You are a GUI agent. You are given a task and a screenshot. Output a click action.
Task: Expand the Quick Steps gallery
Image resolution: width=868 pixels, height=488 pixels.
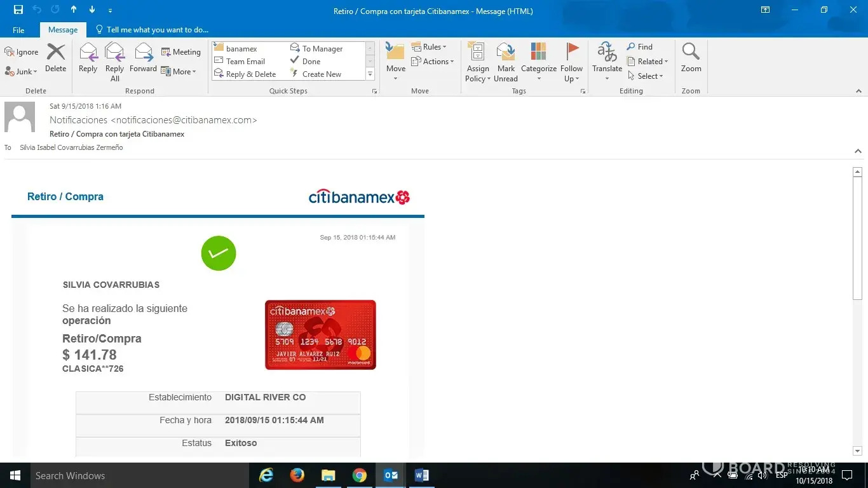[x=370, y=74]
